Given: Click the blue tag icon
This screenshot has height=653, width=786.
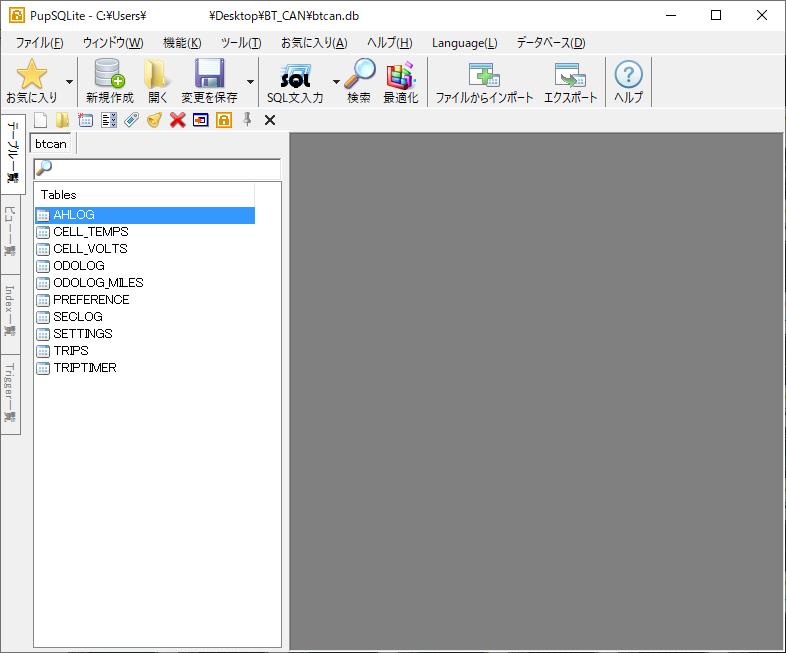Looking at the screenshot, I should pyautogui.click(x=131, y=120).
